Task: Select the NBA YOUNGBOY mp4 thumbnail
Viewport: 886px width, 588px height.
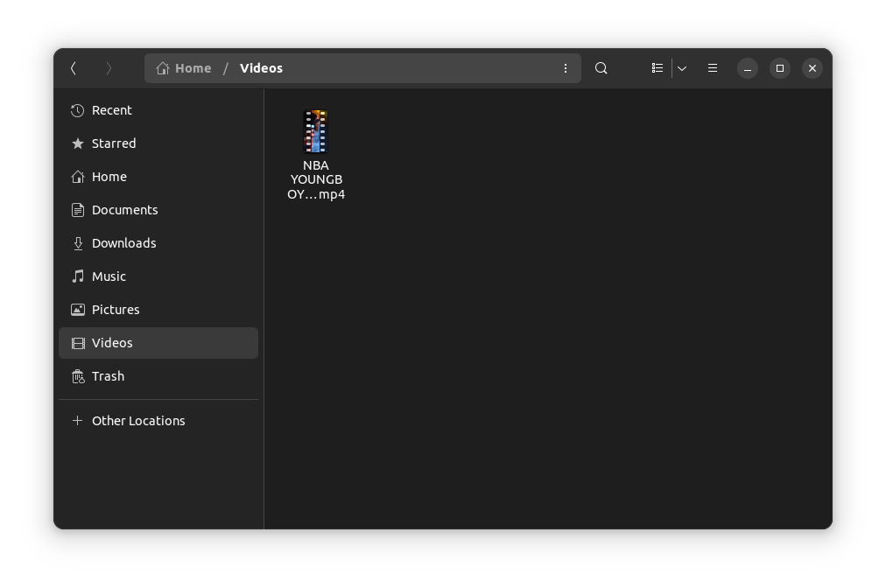Action: coord(316,131)
